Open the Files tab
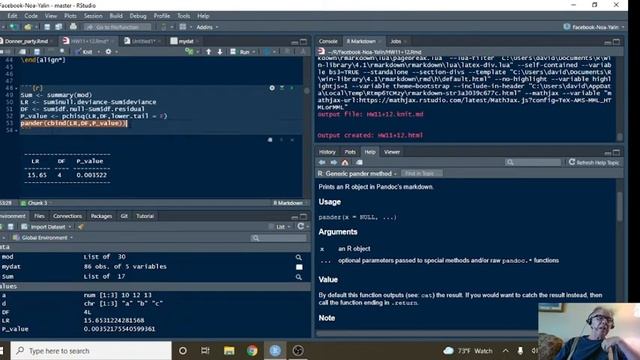Screen dimensions: 640x360 (x=39, y=216)
